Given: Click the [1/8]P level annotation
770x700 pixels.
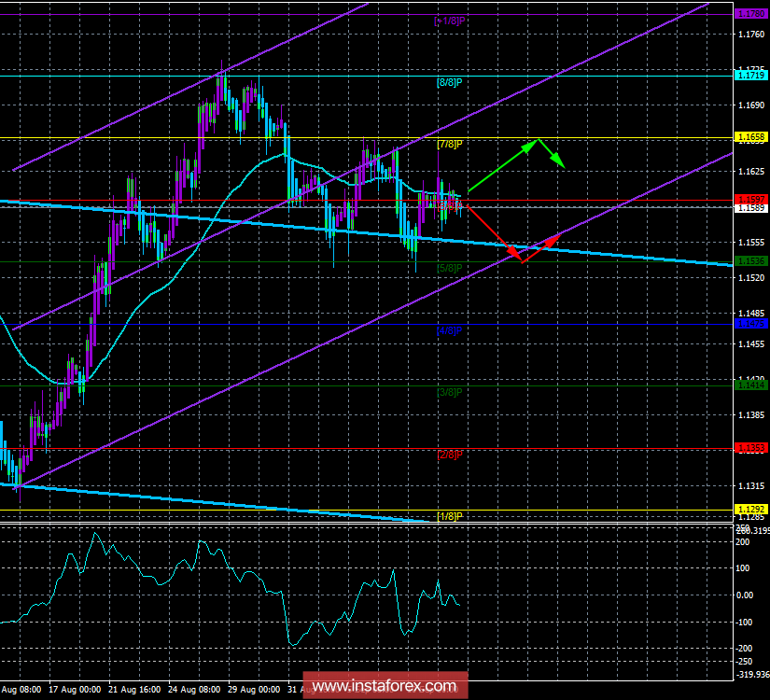Looking at the screenshot, I should point(450,515).
